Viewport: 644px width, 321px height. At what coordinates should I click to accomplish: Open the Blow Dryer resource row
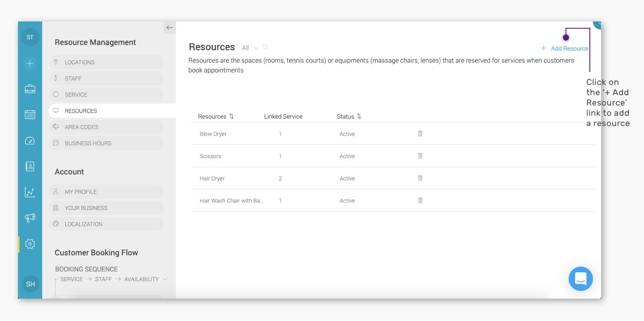point(393,134)
